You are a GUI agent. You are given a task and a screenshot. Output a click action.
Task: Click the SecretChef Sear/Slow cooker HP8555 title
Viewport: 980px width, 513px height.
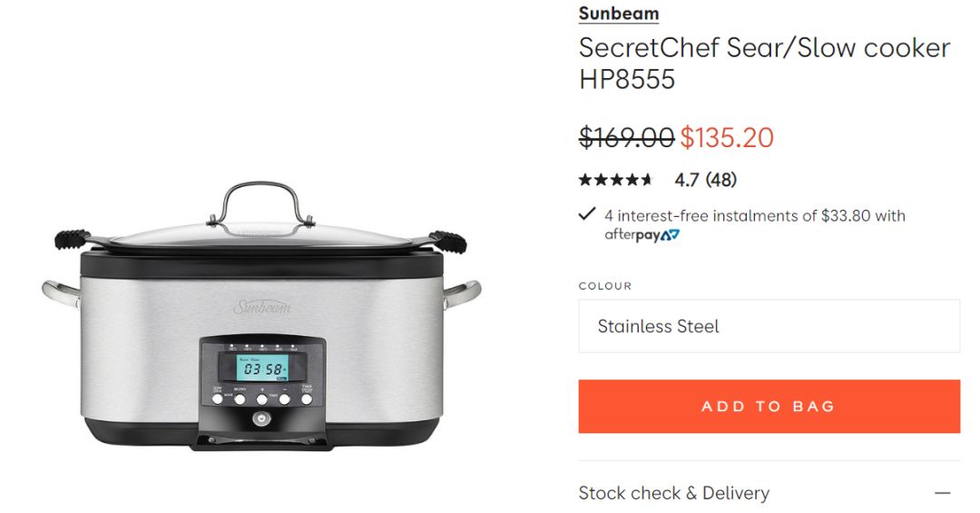[x=764, y=64]
